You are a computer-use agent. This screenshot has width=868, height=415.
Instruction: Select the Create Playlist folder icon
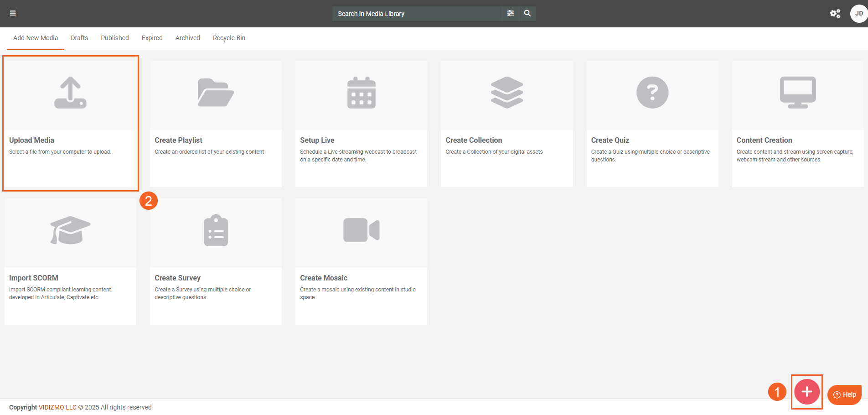tap(216, 93)
